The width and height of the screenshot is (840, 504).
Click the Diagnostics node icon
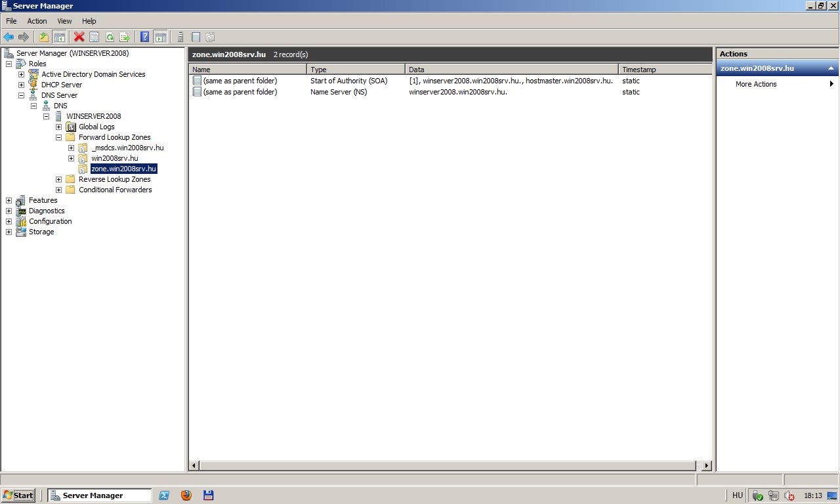21,211
